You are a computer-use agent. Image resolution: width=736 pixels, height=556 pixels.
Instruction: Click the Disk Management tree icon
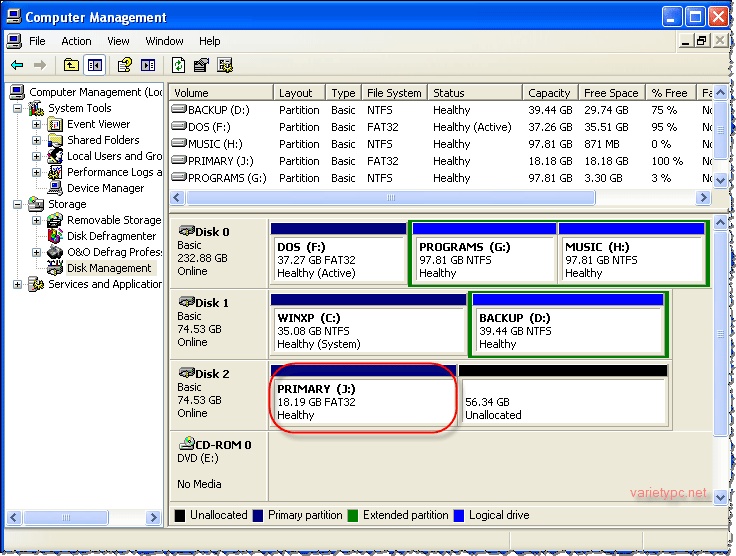(x=55, y=268)
